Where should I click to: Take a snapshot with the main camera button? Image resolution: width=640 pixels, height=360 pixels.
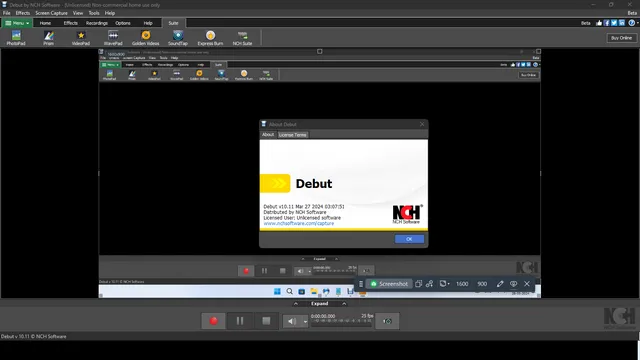tap(387, 321)
